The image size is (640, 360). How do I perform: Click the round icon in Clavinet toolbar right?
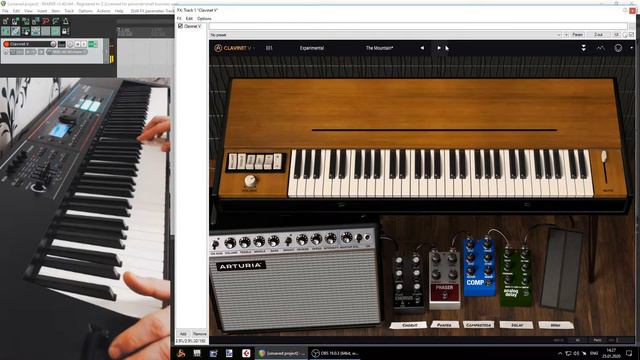(618, 48)
